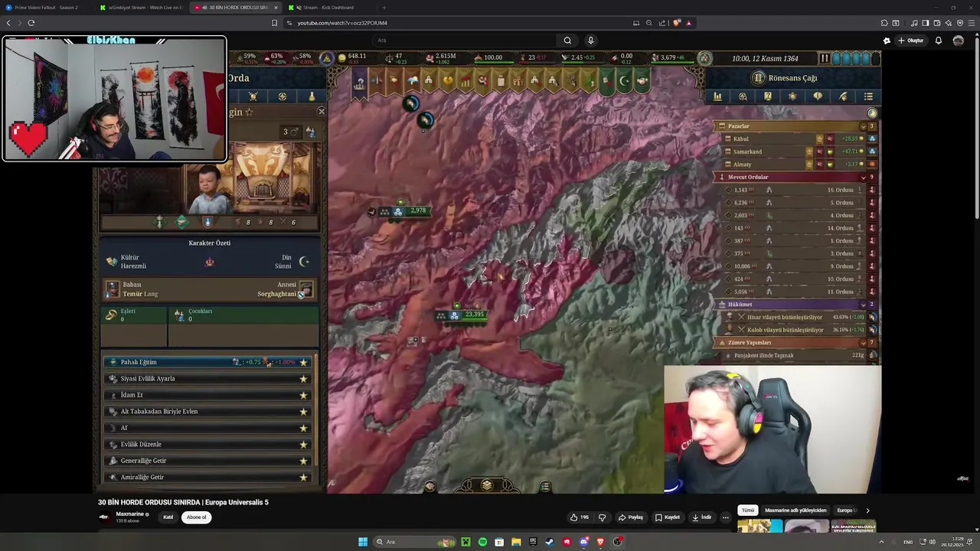Screen dimensions: 980x551
Task: Click the manpower value 3,679
Action: pos(668,57)
